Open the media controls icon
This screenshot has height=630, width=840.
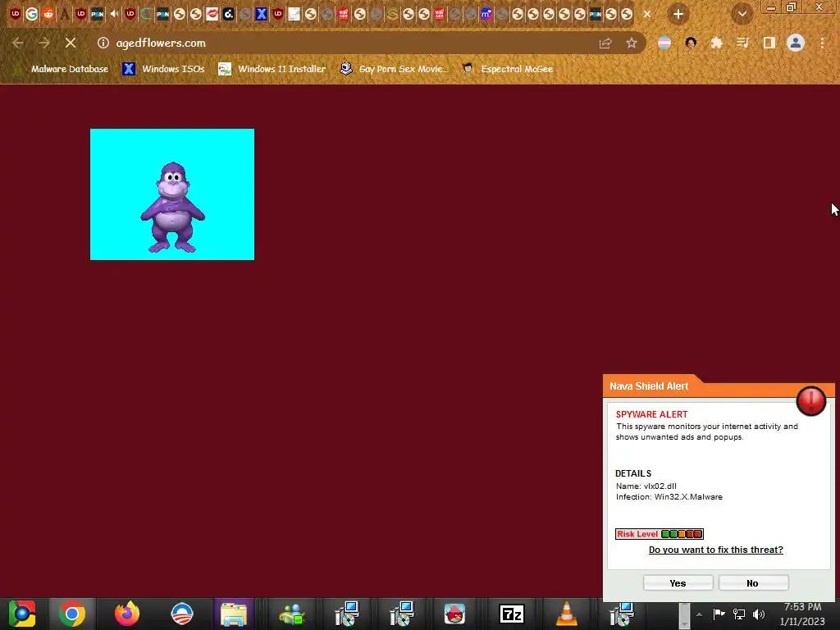[x=743, y=43]
